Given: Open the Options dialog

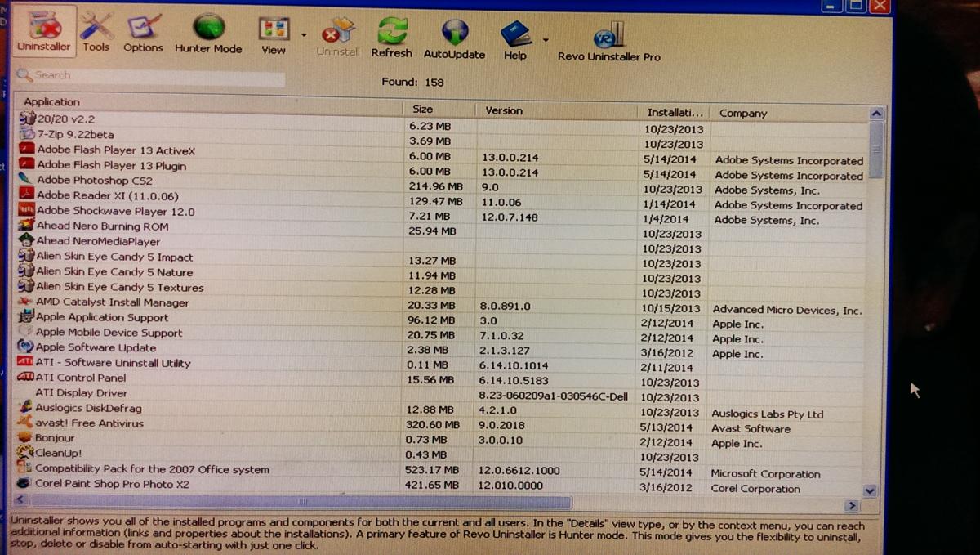Looking at the screenshot, I should (143, 34).
